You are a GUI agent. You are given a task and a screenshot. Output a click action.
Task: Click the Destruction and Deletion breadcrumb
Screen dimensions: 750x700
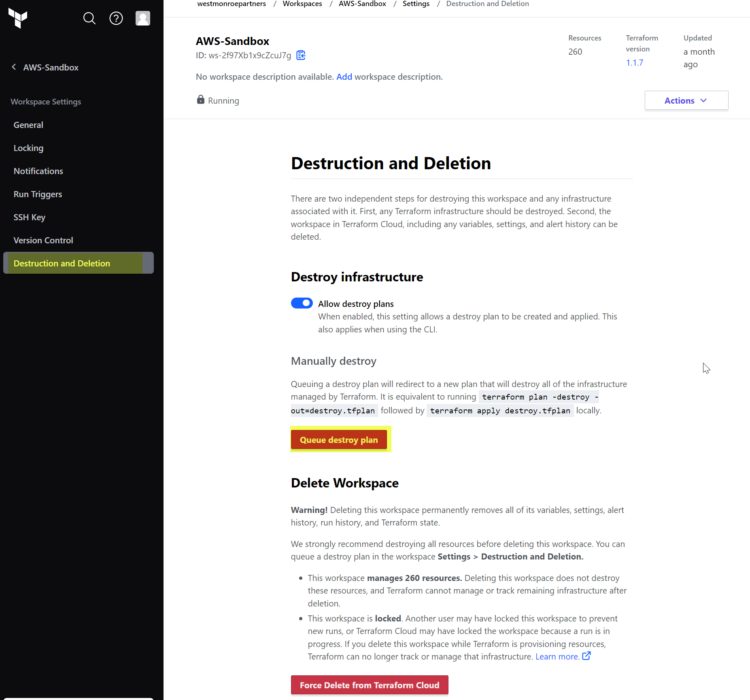point(487,4)
